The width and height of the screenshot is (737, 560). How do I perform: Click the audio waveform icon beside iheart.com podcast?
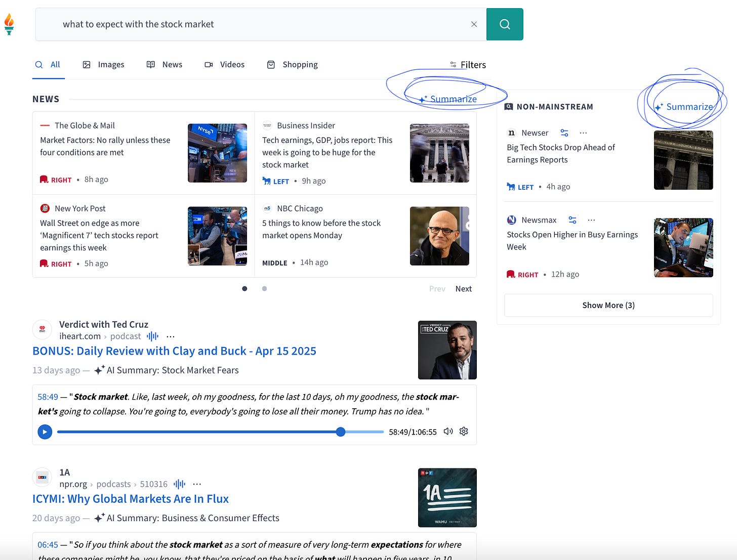click(152, 336)
